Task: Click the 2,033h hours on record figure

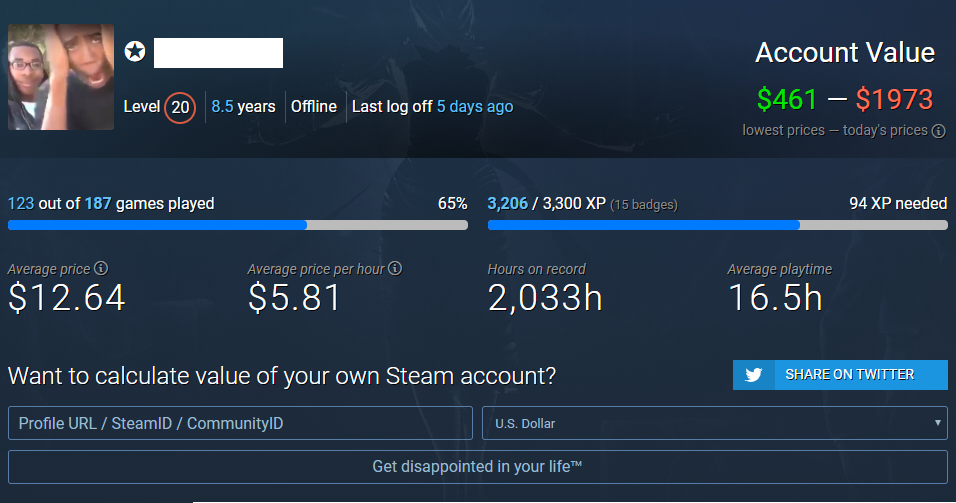Action: pos(545,298)
